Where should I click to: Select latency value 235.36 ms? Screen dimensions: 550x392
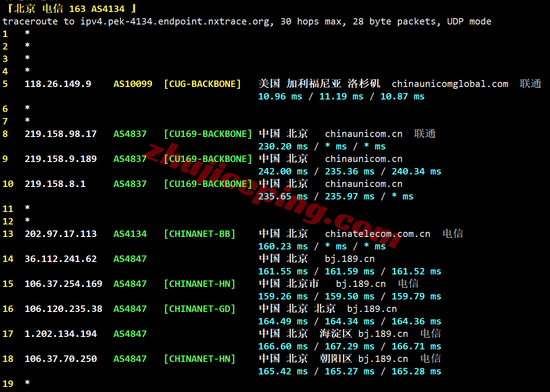(350, 172)
